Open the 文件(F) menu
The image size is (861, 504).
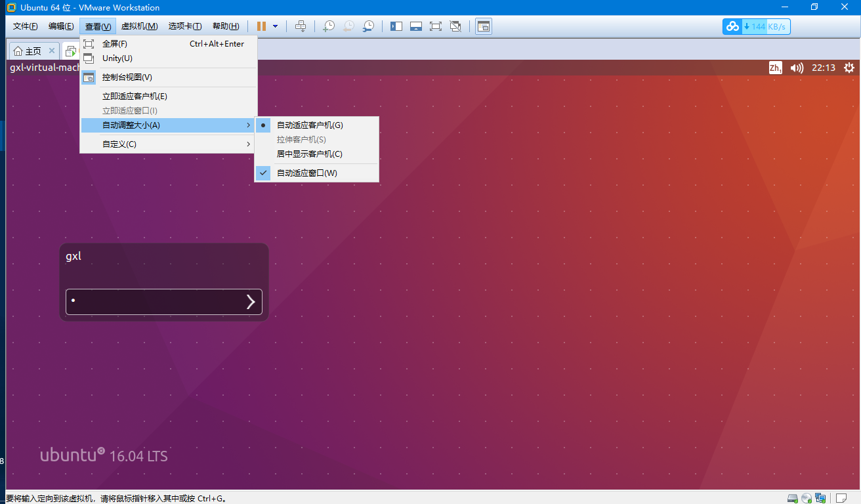click(26, 26)
